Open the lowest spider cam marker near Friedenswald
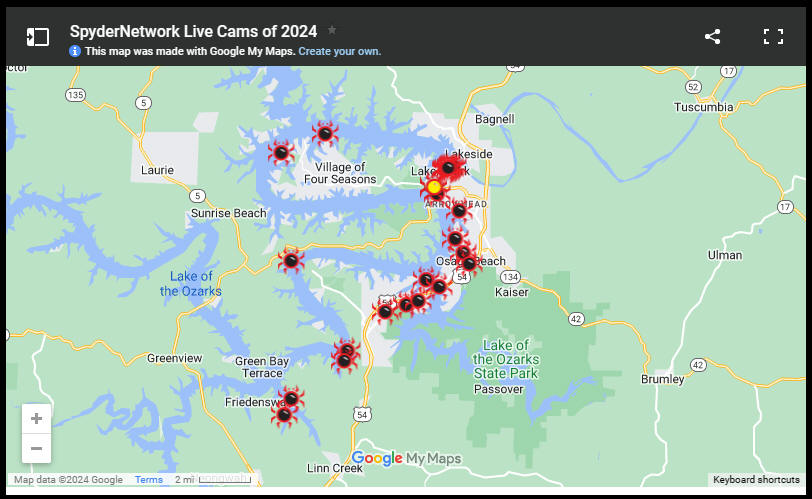812x499 pixels. tap(284, 415)
